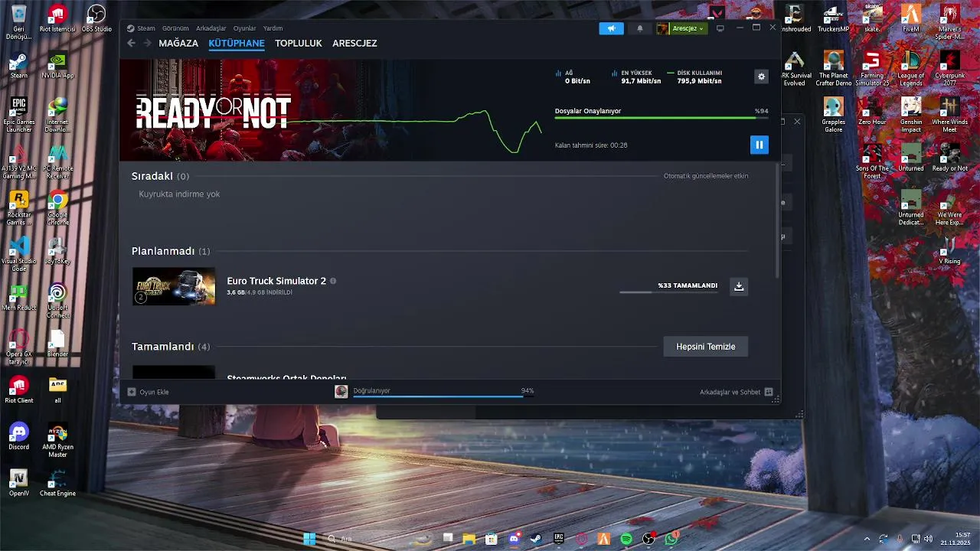Image resolution: width=980 pixels, height=551 pixels.
Task: Switch to the ARESCJEZ profile tab
Action: tap(354, 44)
